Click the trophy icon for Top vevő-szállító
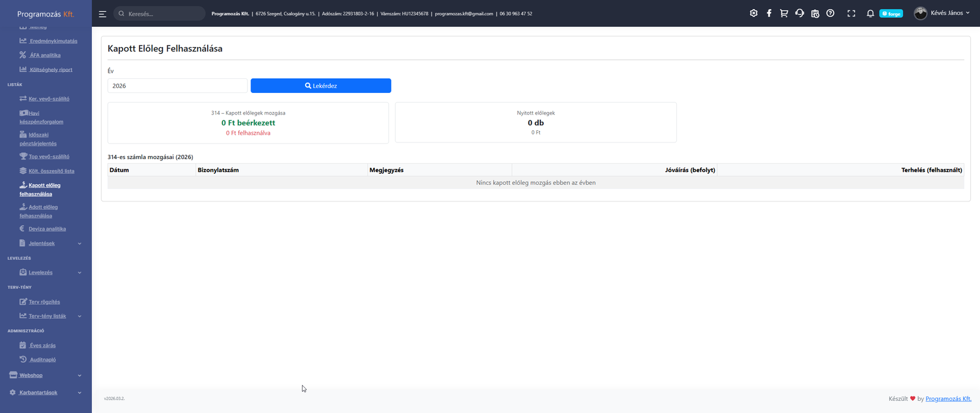Screen dimensions: 980x413 [x=23, y=157]
